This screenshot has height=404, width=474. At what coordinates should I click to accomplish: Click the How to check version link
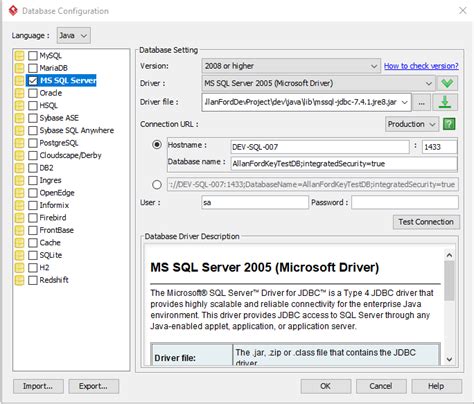(421, 66)
